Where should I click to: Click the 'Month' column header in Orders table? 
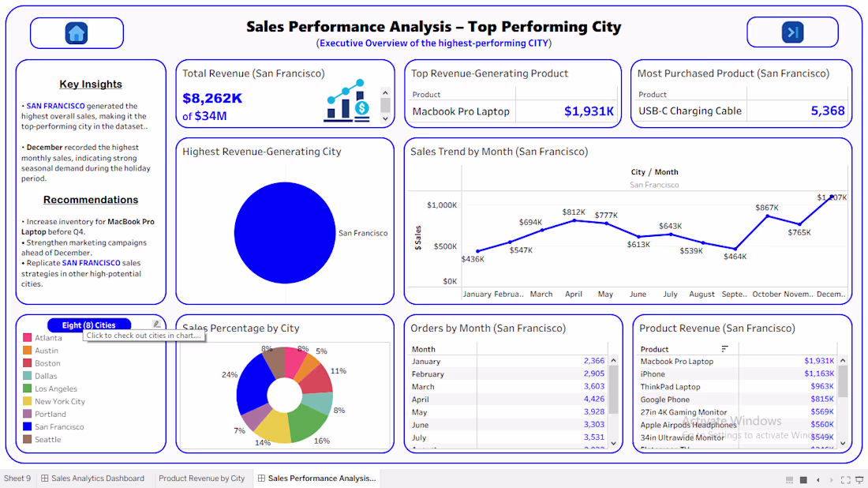(424, 349)
